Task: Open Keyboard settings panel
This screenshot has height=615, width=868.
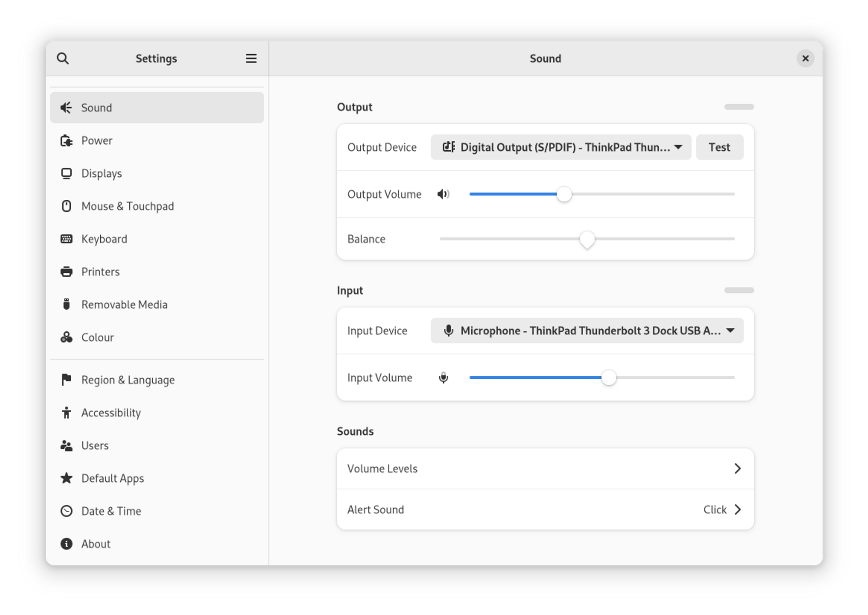Action: point(157,239)
